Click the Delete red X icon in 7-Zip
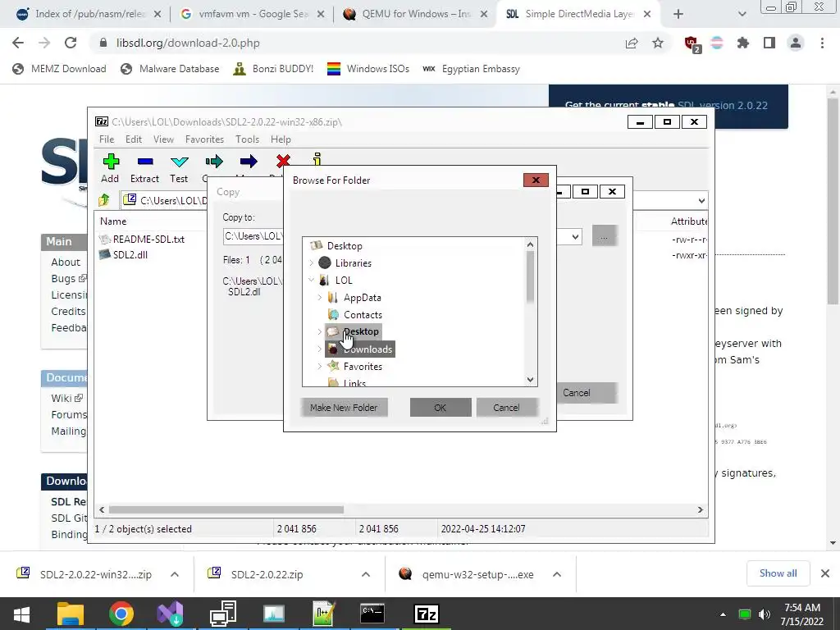 [x=283, y=160]
